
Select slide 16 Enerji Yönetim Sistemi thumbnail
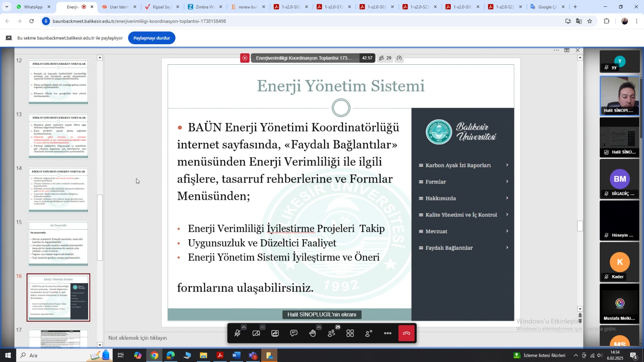(58, 298)
